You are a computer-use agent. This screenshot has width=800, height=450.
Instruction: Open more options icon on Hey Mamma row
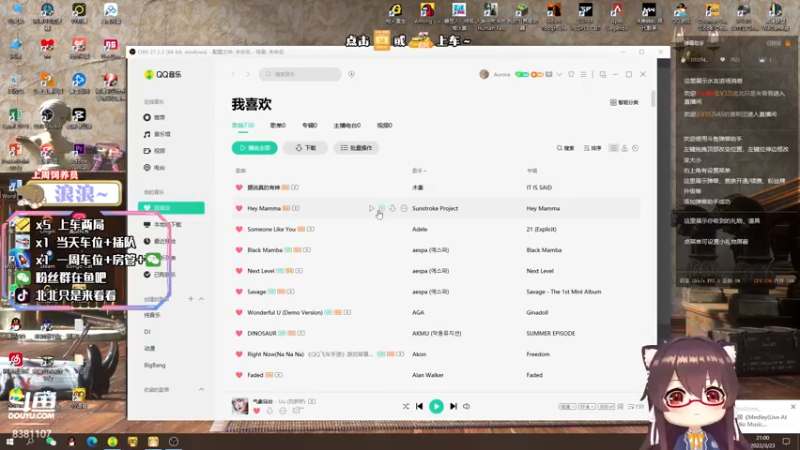404,208
